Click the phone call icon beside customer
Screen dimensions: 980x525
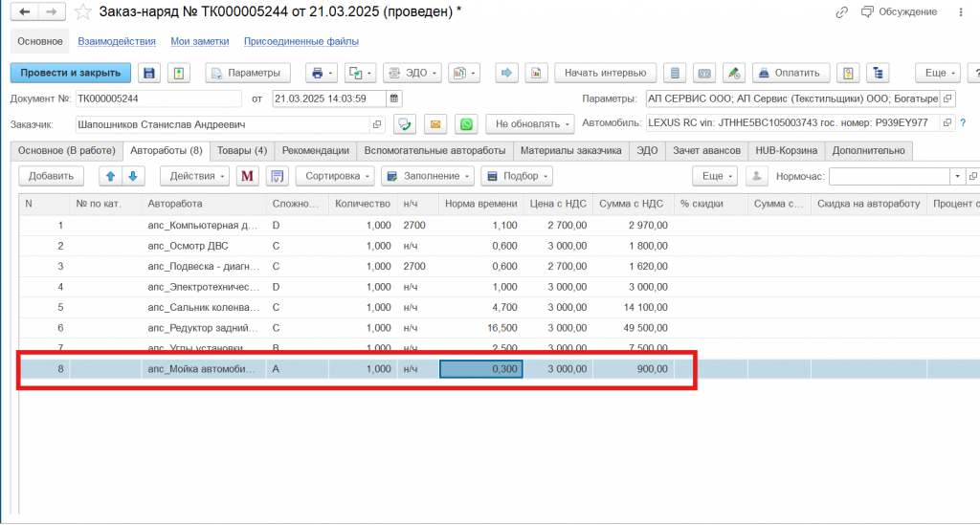405,124
